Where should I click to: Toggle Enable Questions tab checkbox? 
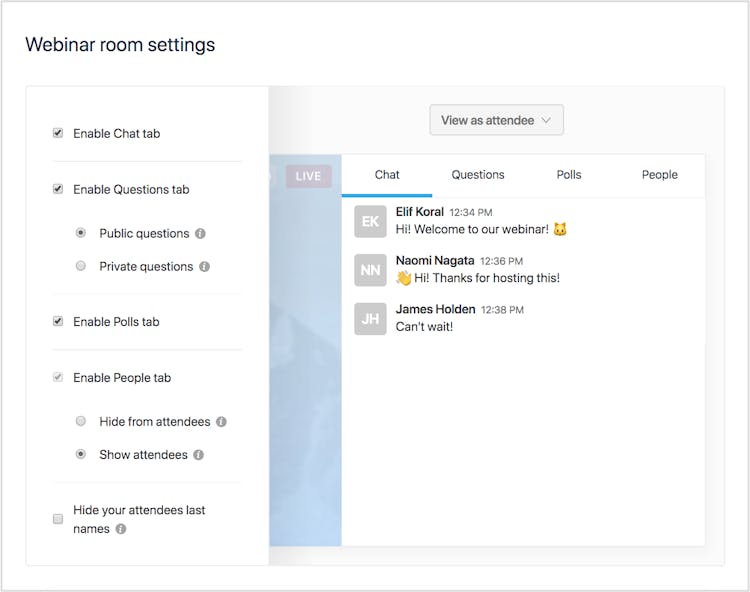[x=58, y=189]
